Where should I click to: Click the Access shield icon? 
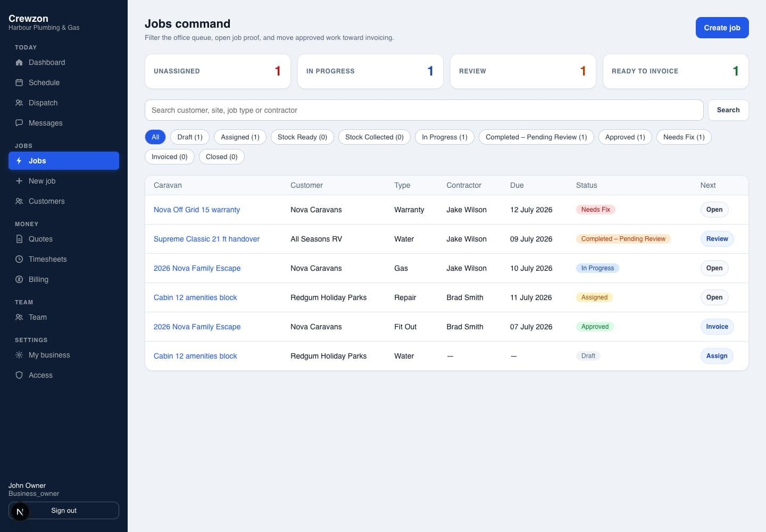pos(19,375)
